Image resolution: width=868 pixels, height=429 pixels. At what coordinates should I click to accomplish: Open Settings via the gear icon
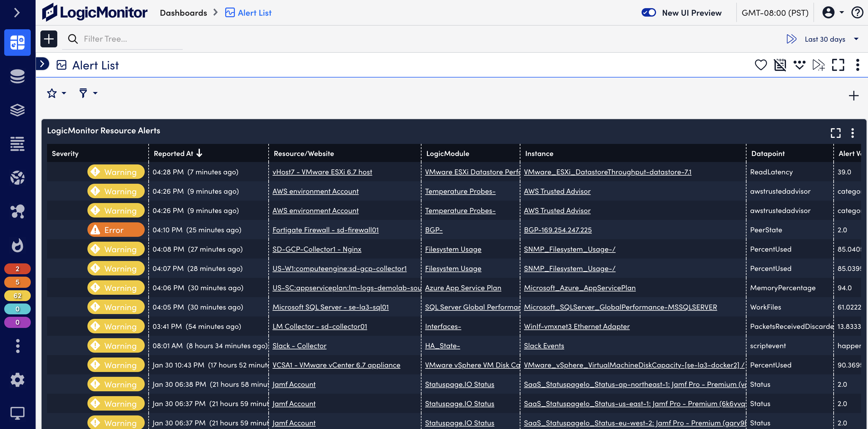17,380
